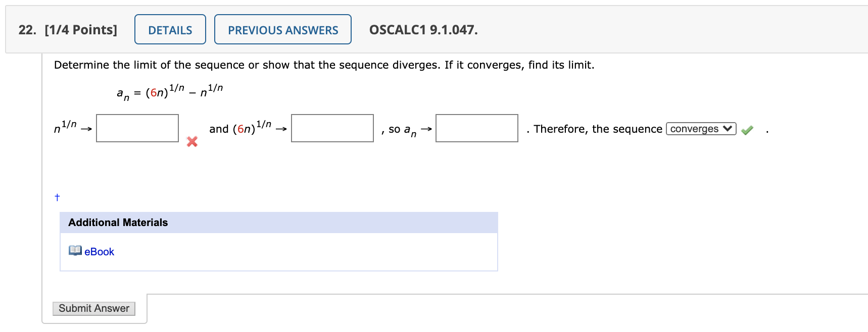Click the green checkmark beside converges dropdown
The height and width of the screenshot is (332, 868).
click(x=747, y=130)
